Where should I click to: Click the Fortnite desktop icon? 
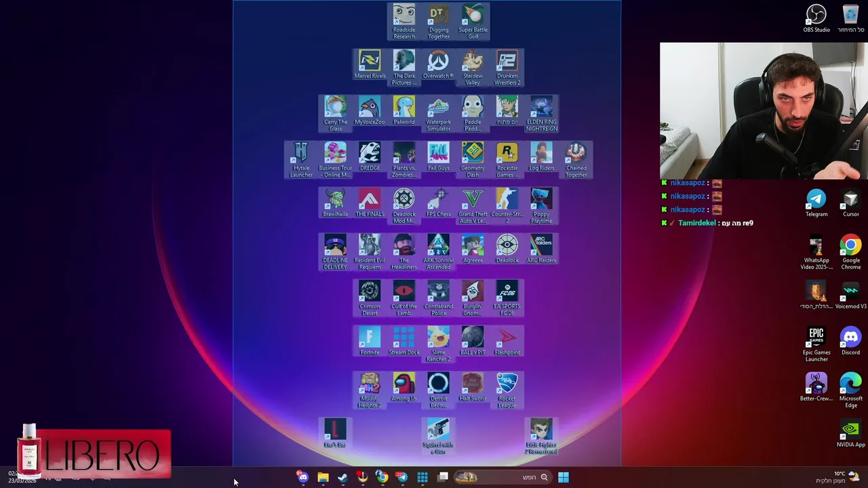370,342
